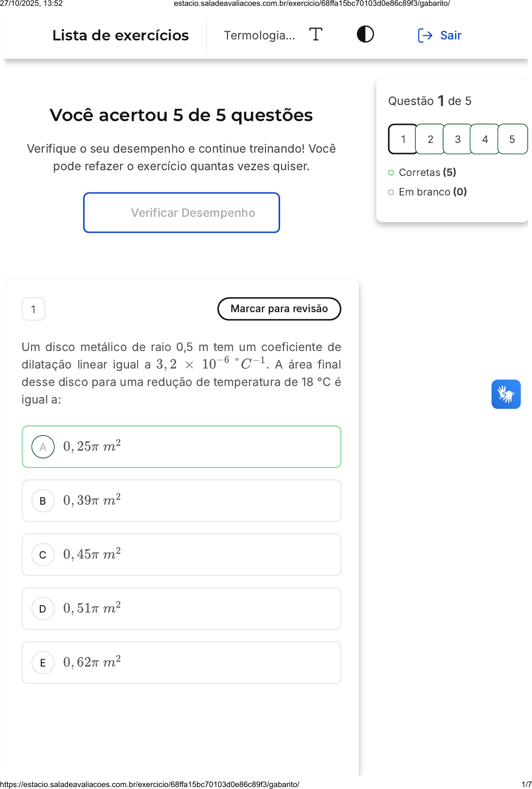Toggle the high contrast half-circle icon
532x789 pixels.
(x=365, y=35)
